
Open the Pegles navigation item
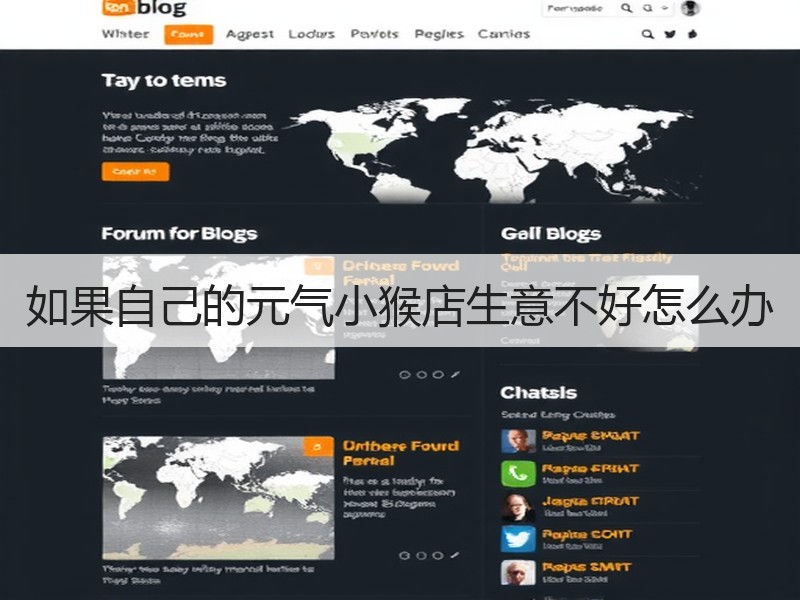click(439, 34)
